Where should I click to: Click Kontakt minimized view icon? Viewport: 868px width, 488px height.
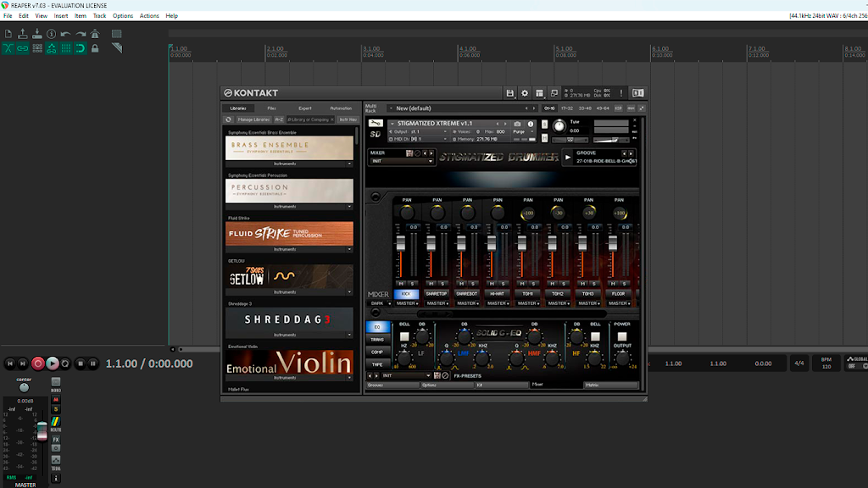click(x=554, y=93)
